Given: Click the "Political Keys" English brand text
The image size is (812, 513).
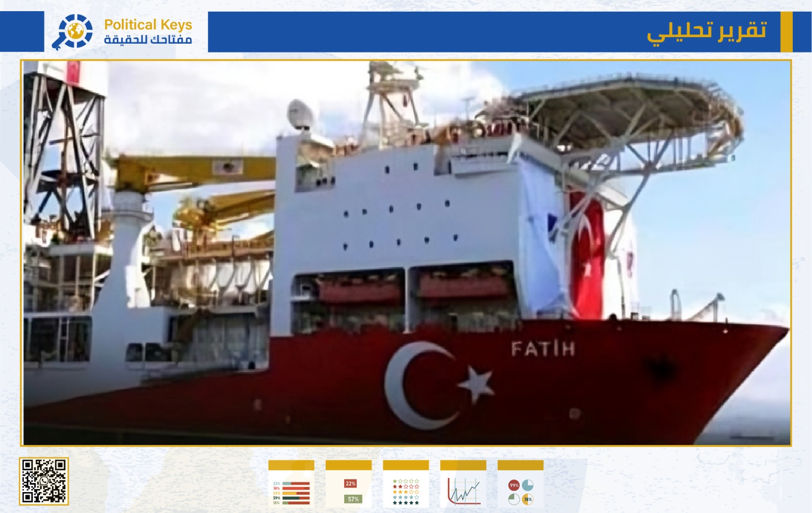Looking at the screenshot, I should coord(148,24).
